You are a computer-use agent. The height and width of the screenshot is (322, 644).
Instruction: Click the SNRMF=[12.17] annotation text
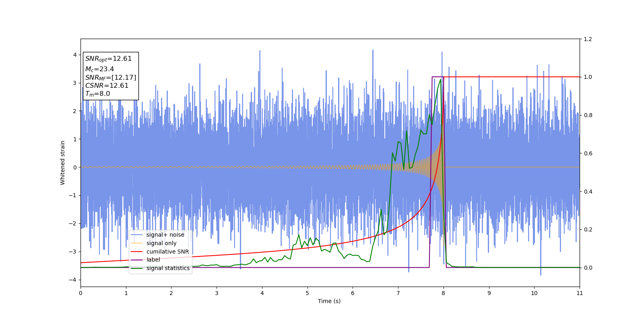pyautogui.click(x=111, y=77)
